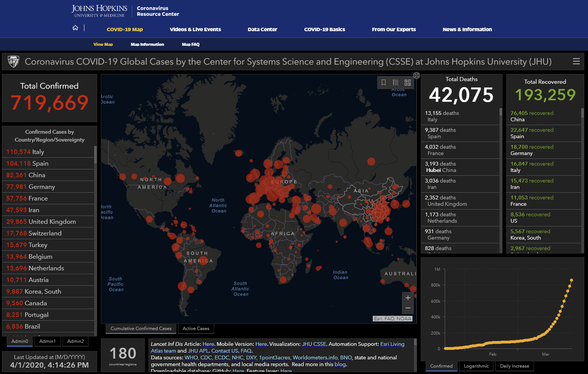
Task: Select the Map Information sub-tab
Action: (147, 44)
